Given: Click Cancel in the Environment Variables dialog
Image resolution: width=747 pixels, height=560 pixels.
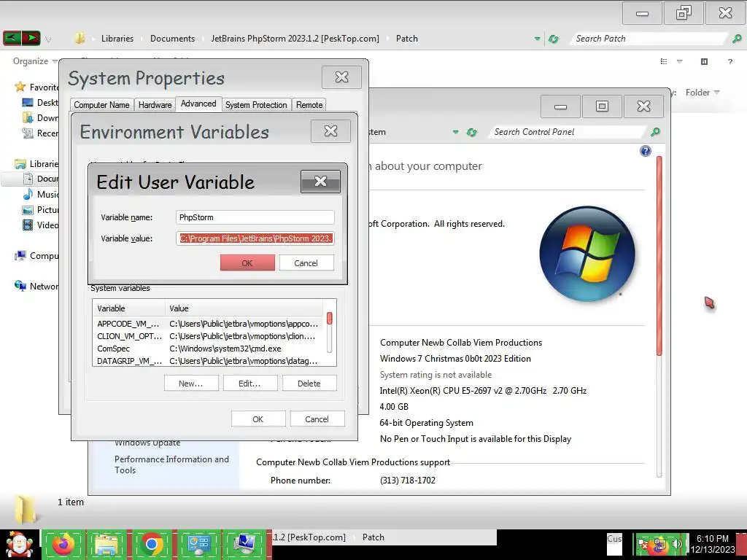Looking at the screenshot, I should [317, 419].
